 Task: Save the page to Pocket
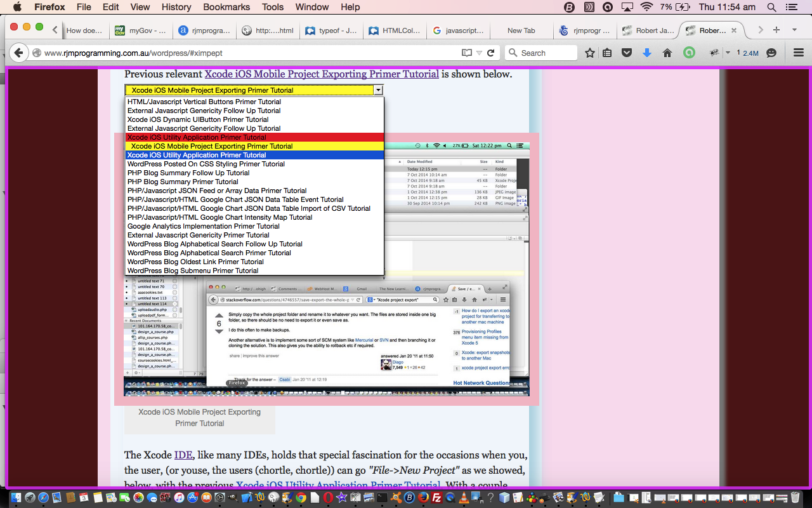click(x=627, y=53)
